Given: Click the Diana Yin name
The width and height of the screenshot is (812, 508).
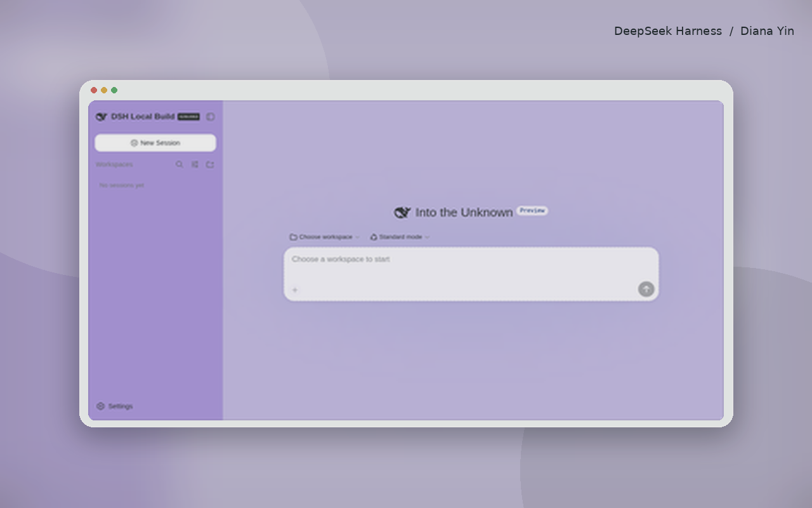Looking at the screenshot, I should (x=767, y=31).
